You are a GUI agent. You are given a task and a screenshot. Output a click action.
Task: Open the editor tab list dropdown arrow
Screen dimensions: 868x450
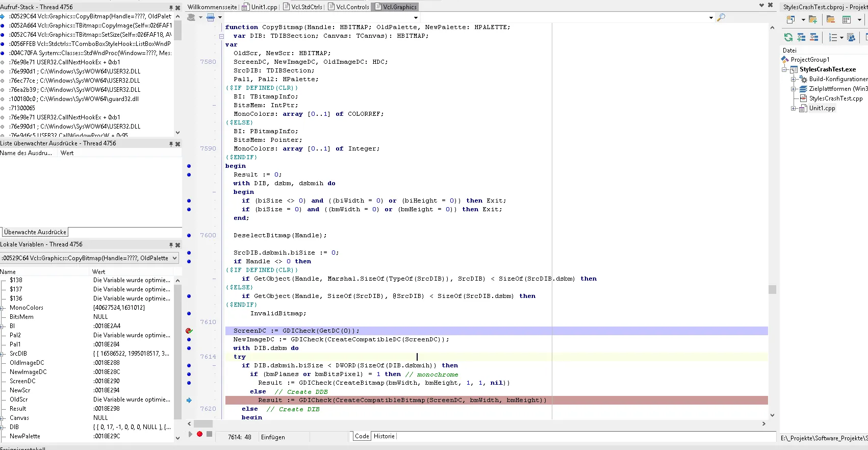click(761, 5)
